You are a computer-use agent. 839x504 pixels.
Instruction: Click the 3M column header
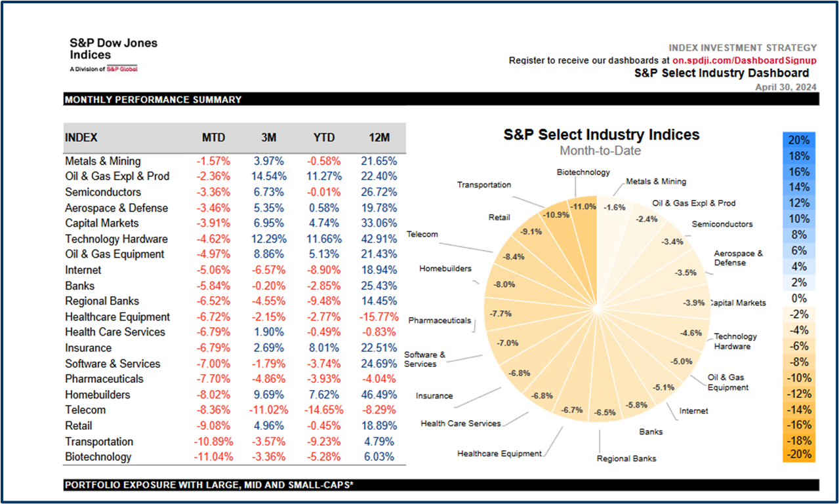coord(268,138)
